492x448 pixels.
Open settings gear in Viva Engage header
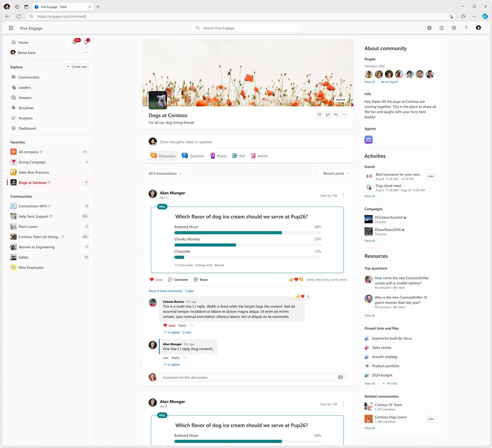tap(454, 28)
